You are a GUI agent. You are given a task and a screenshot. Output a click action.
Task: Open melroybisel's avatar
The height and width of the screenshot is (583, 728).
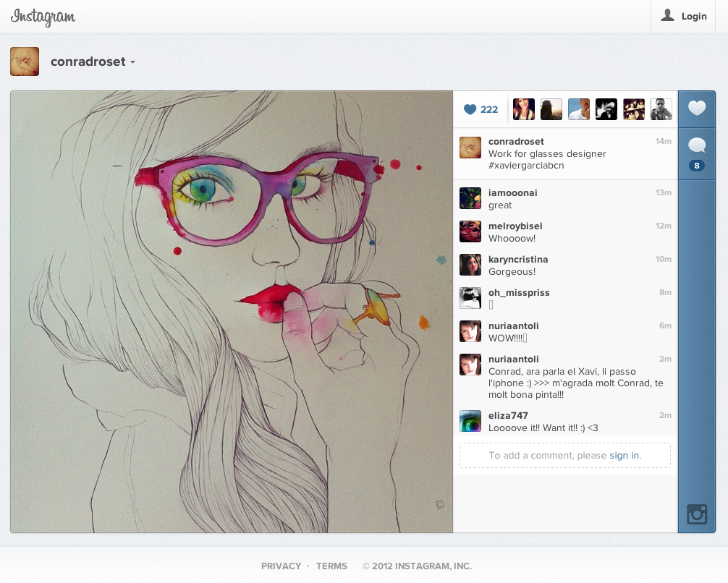pyautogui.click(x=470, y=231)
